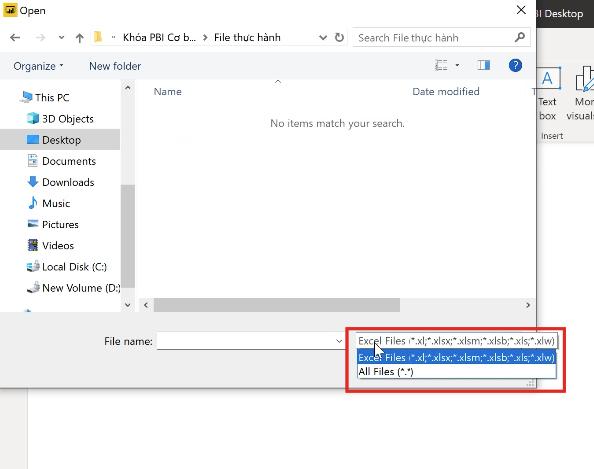Select the File thực hành breadcrumb

point(247,37)
